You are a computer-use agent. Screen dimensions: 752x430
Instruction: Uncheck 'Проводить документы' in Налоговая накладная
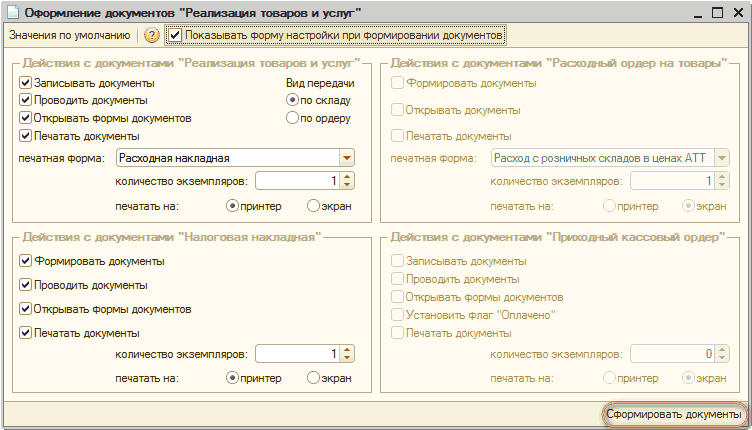tap(25, 285)
